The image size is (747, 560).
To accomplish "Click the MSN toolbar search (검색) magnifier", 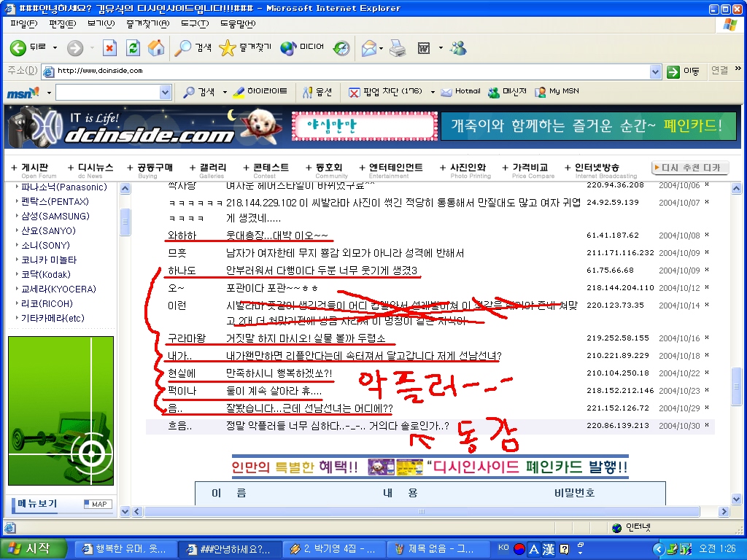I will click(x=189, y=92).
